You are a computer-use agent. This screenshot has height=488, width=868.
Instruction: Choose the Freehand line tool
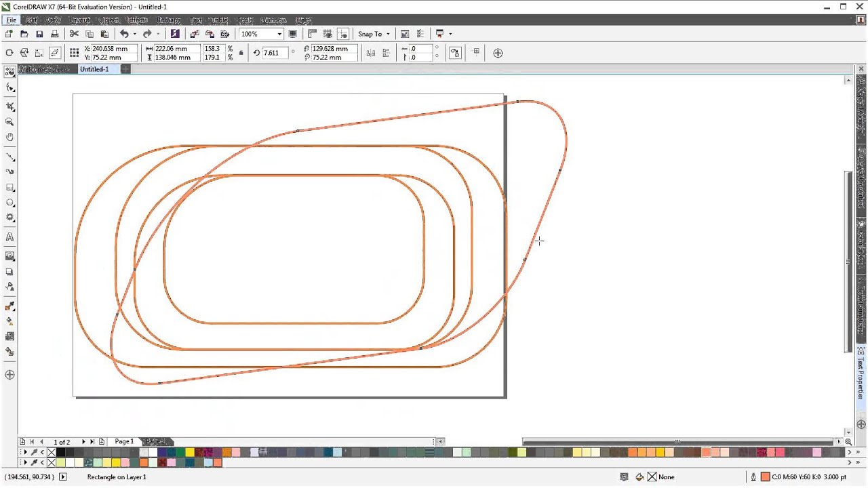[9, 157]
